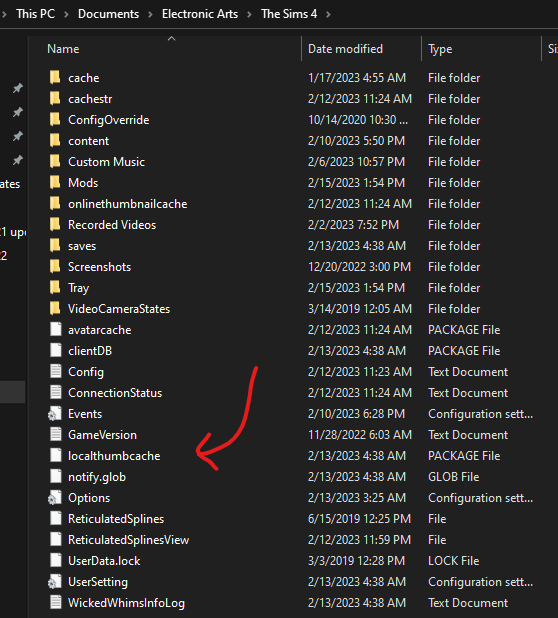Viewport: 558px width, 618px height.
Task: Navigate to Electronic Arts breadcrumb
Action: coord(200,14)
